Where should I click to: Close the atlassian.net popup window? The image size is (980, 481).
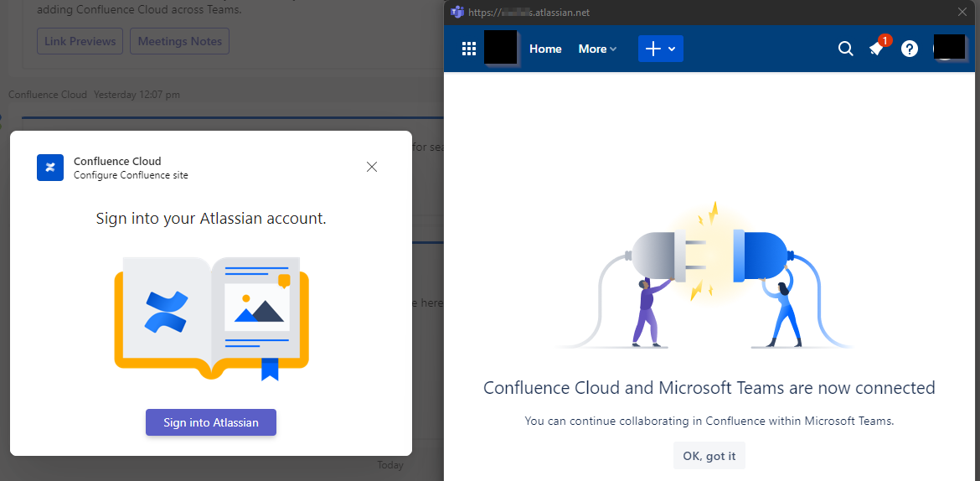click(x=962, y=12)
